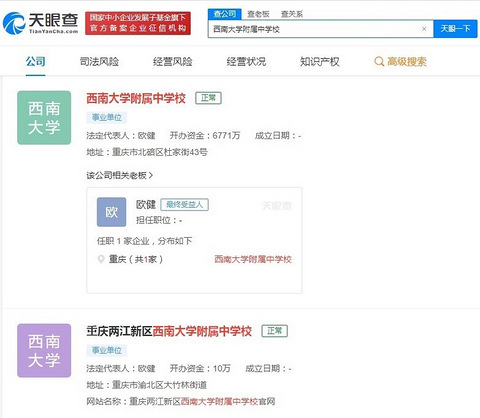Switch to the 知识产权 tab

(x=319, y=62)
